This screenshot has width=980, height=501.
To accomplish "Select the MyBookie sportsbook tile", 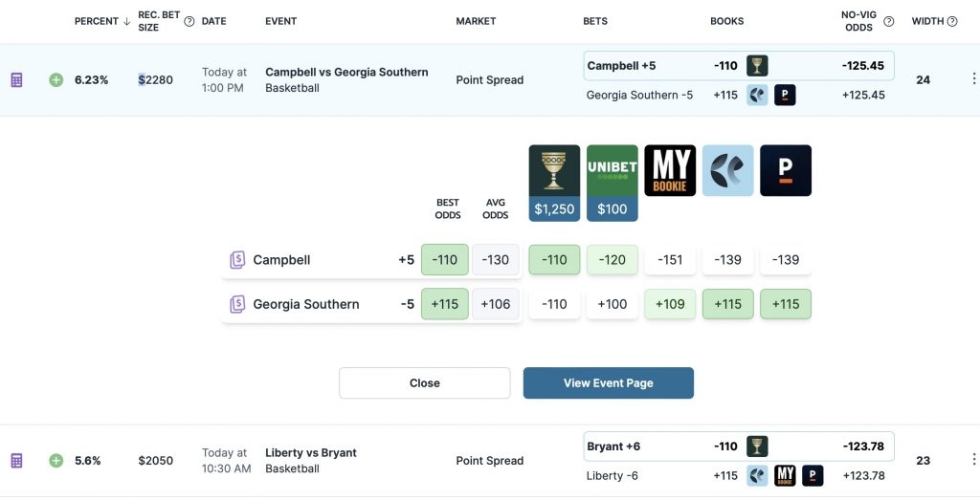I will pyautogui.click(x=670, y=170).
